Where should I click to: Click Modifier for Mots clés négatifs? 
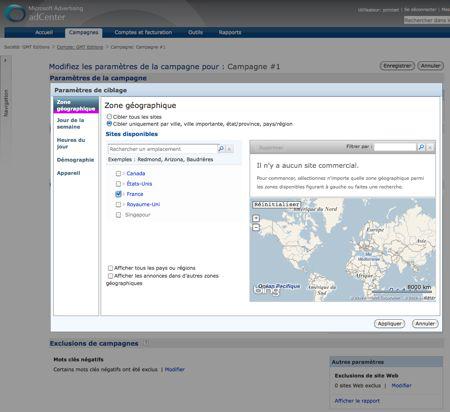[x=175, y=369]
